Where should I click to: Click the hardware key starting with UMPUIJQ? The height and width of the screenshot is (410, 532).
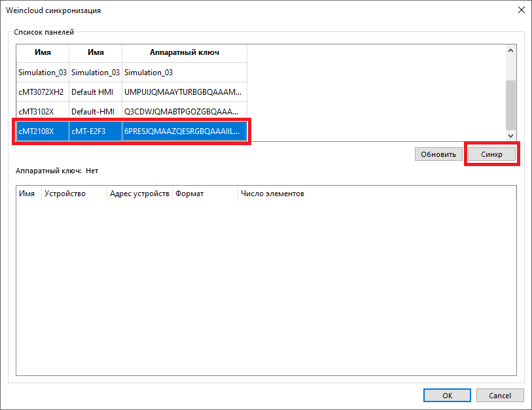[x=184, y=92]
